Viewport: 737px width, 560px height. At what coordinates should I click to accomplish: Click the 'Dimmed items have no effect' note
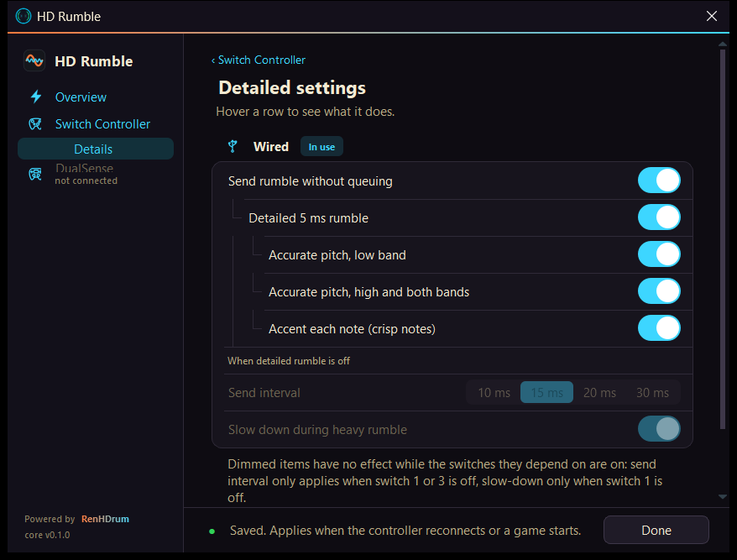(445, 481)
